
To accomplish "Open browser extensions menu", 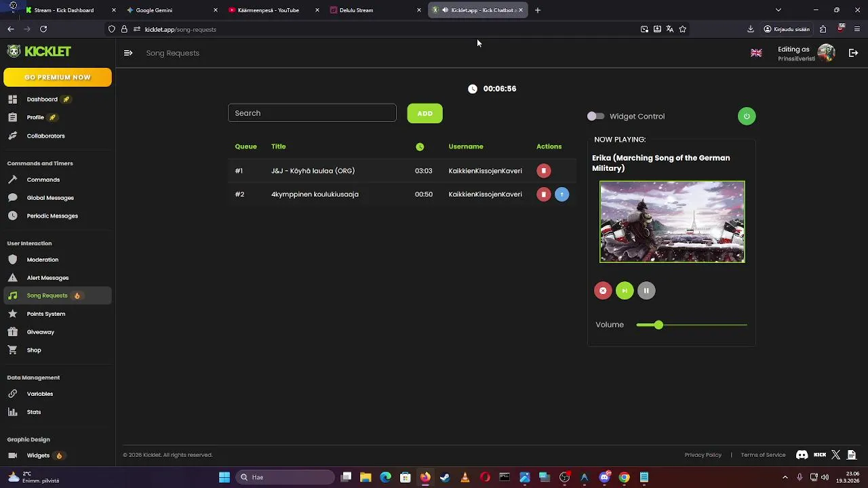I will pyautogui.click(x=823, y=29).
